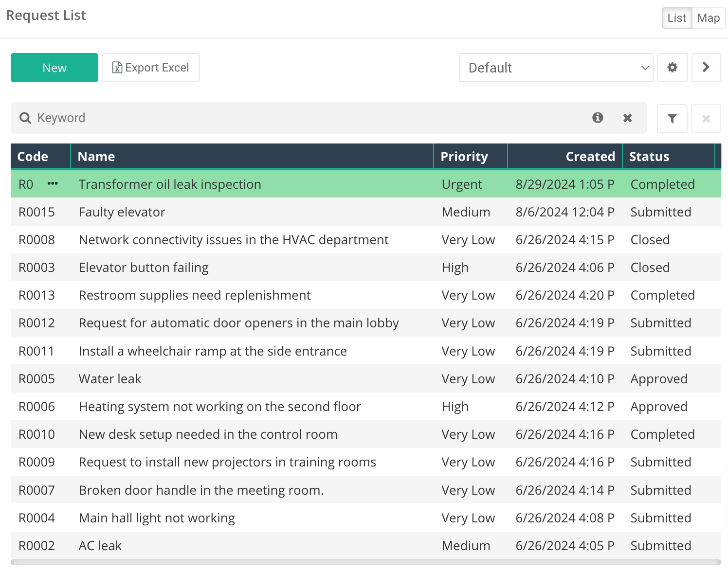Open the filter funnel icon
This screenshot has height=572, width=728.
[x=672, y=118]
